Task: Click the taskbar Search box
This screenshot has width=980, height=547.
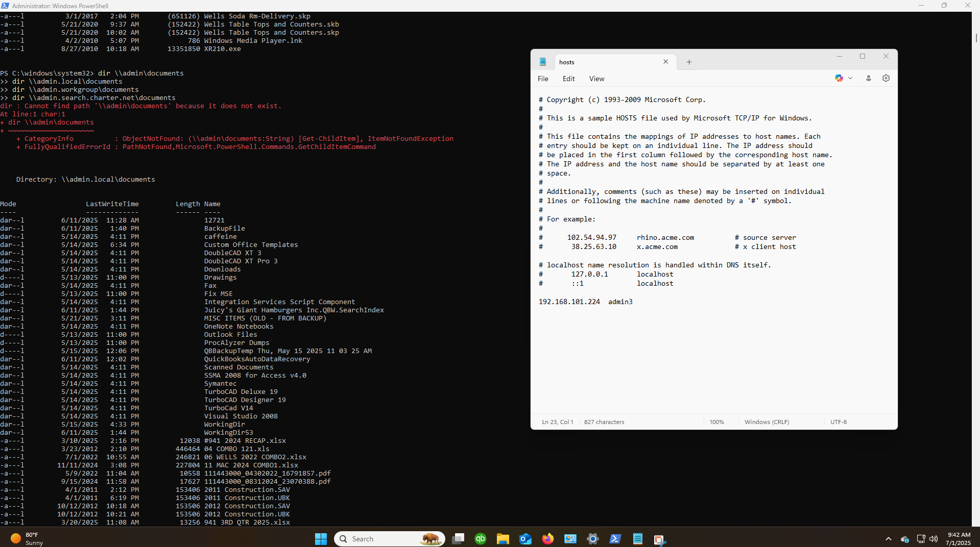Action: [x=389, y=539]
